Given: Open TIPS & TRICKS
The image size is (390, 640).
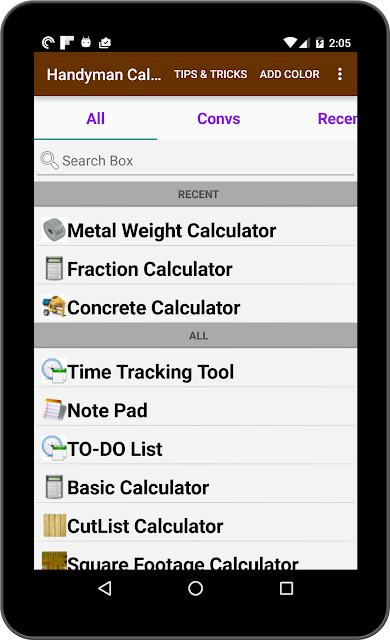Looking at the screenshot, I should (211, 74).
